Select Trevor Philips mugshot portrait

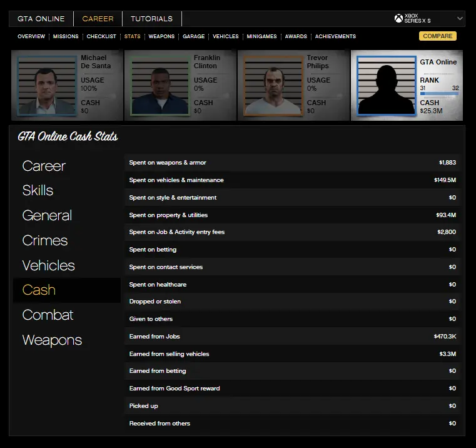point(273,86)
